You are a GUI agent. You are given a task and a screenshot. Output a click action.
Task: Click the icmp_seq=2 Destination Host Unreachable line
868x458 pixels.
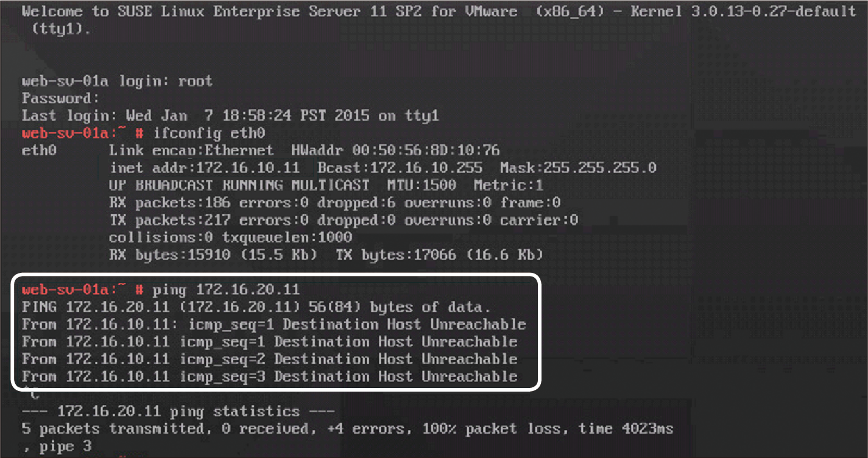pos(269,359)
